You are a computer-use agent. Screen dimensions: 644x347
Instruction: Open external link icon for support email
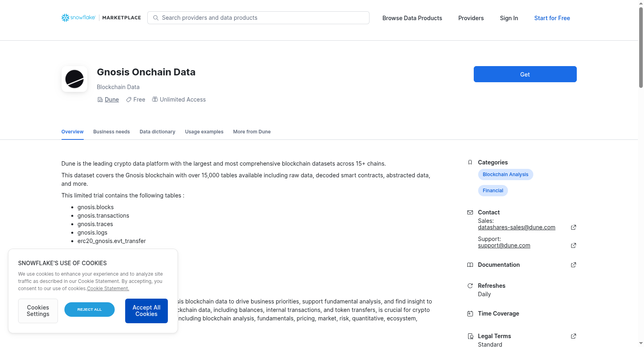pos(574,245)
